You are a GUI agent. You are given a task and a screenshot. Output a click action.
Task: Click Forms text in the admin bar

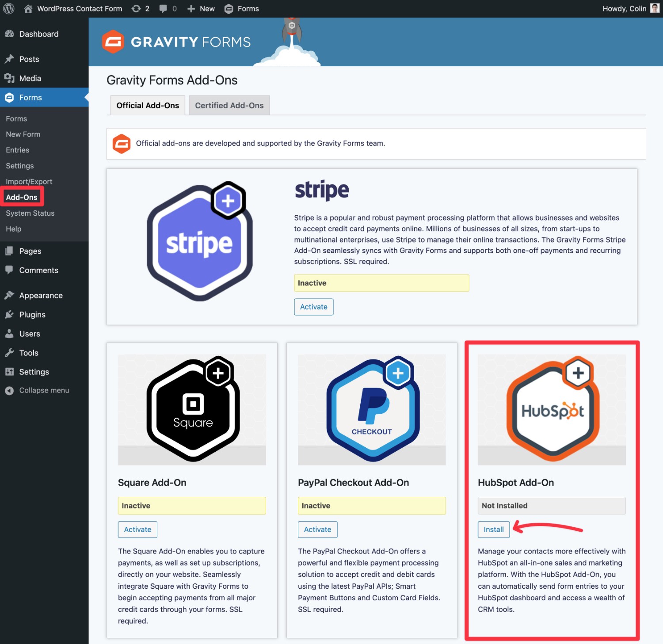tap(248, 8)
